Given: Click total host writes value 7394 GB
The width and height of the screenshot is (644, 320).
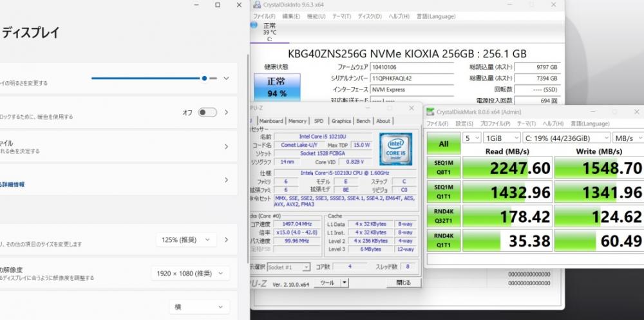Looking at the screenshot, I should 537,78.
